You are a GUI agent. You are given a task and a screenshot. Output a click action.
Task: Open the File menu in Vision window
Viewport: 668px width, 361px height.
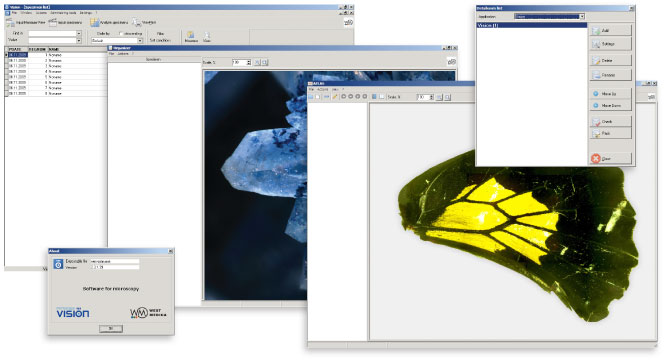pos(14,13)
